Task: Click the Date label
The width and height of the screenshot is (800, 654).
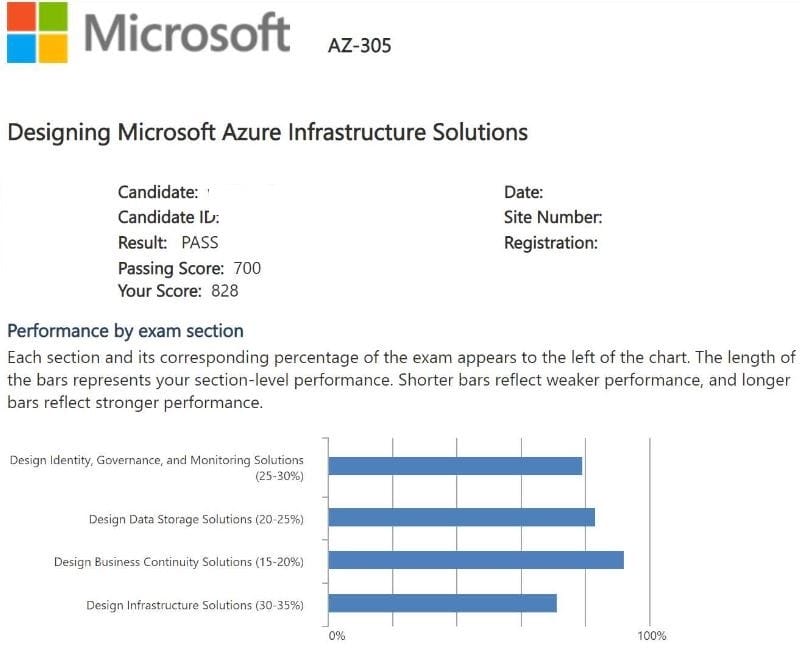Action: (523, 193)
